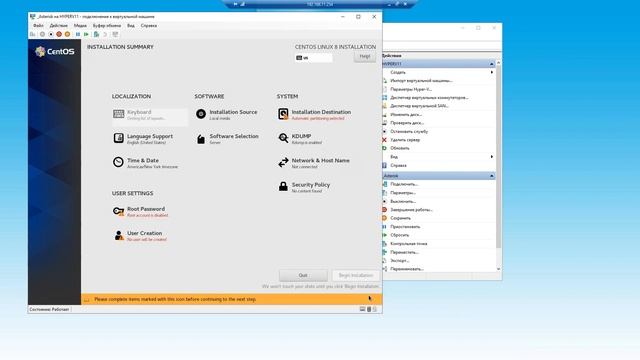Click Обновить in Hyper-V actions pane

pos(400,148)
